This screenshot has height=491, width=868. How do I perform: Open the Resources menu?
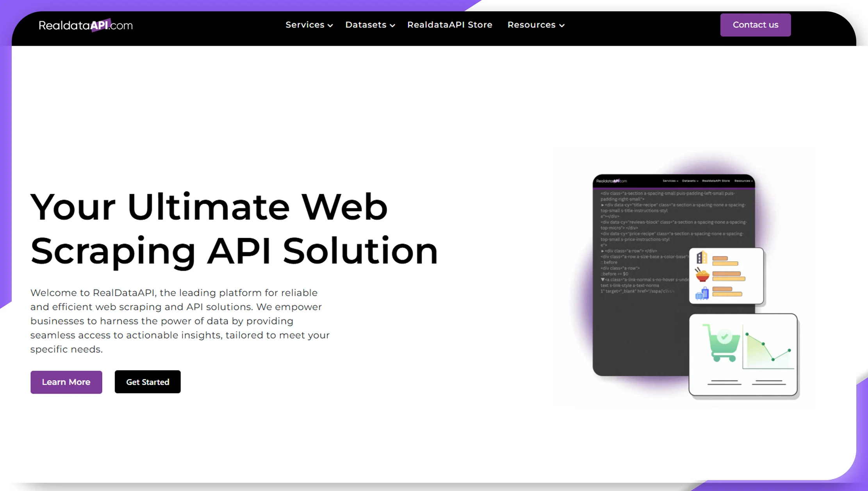tap(536, 25)
